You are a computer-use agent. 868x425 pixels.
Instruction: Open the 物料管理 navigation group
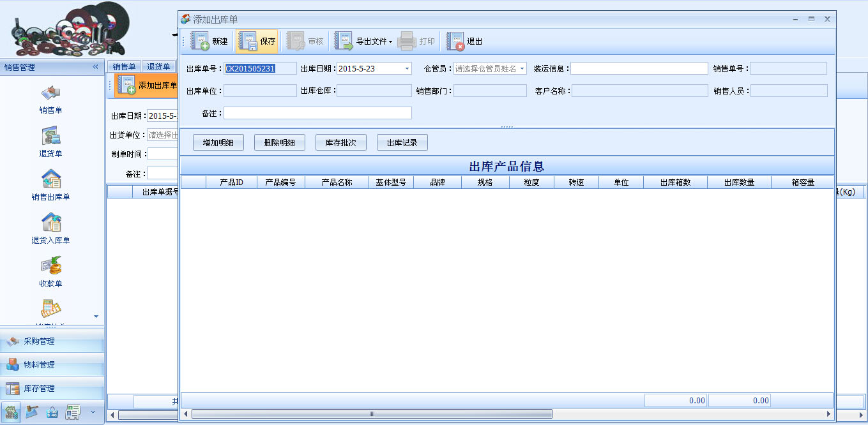click(x=52, y=365)
